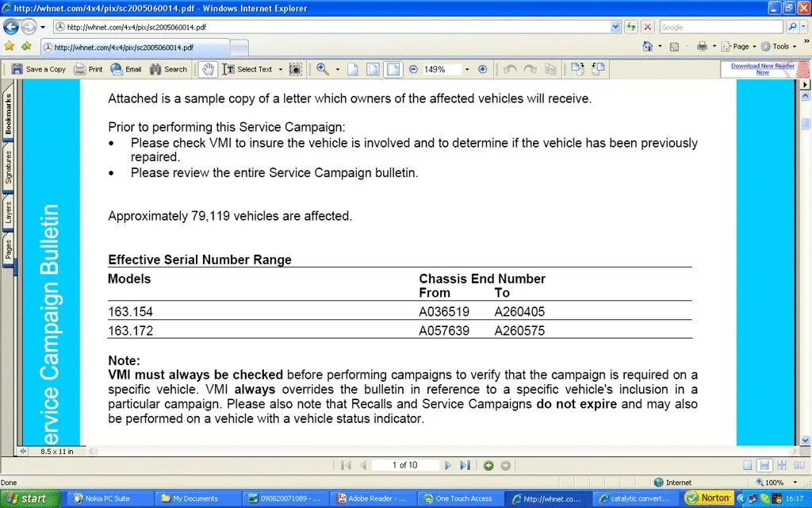Open the address bar history dropdown

pos(615,27)
